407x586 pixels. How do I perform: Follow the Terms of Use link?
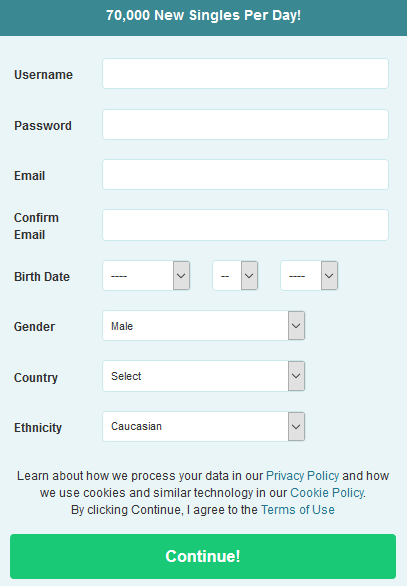[x=297, y=510]
